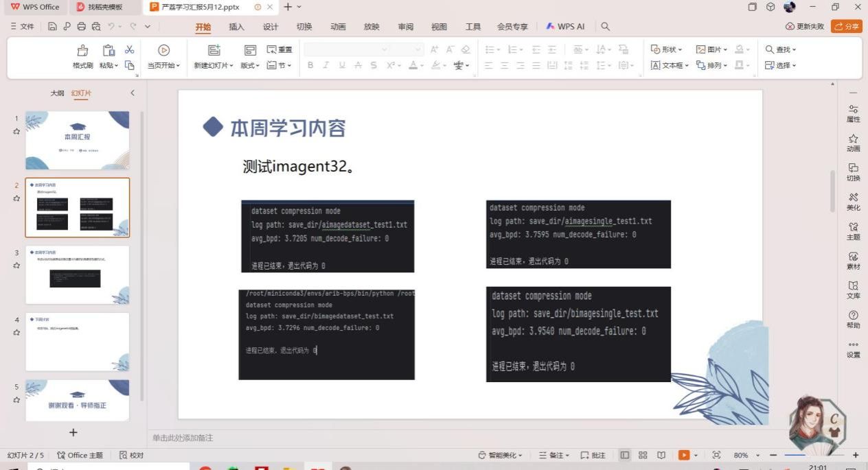Click the zoom in plus button
The width and height of the screenshot is (868, 470).
[x=856, y=455]
